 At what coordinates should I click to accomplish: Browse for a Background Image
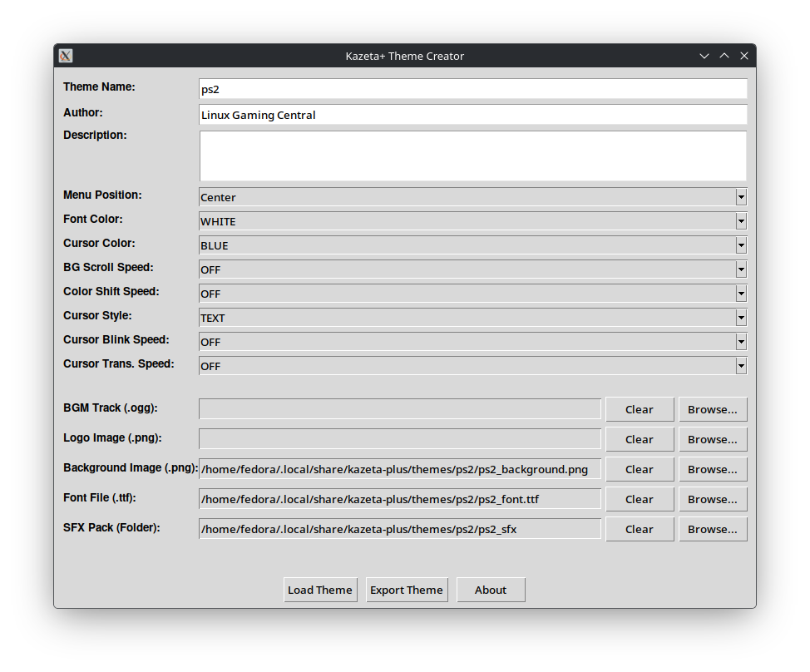pyautogui.click(x=713, y=469)
